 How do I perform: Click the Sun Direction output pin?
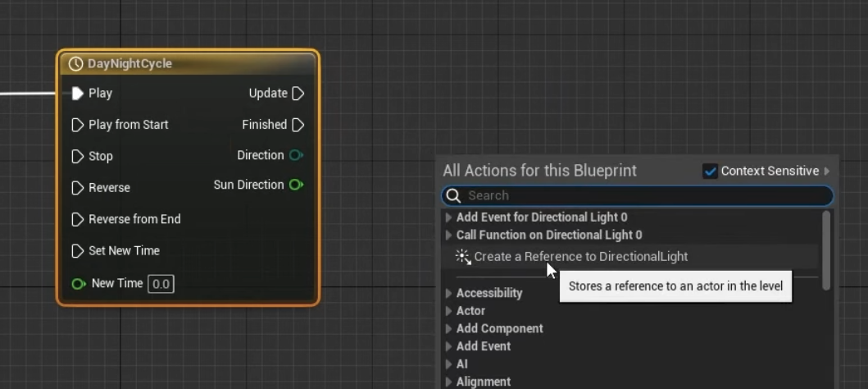(296, 185)
